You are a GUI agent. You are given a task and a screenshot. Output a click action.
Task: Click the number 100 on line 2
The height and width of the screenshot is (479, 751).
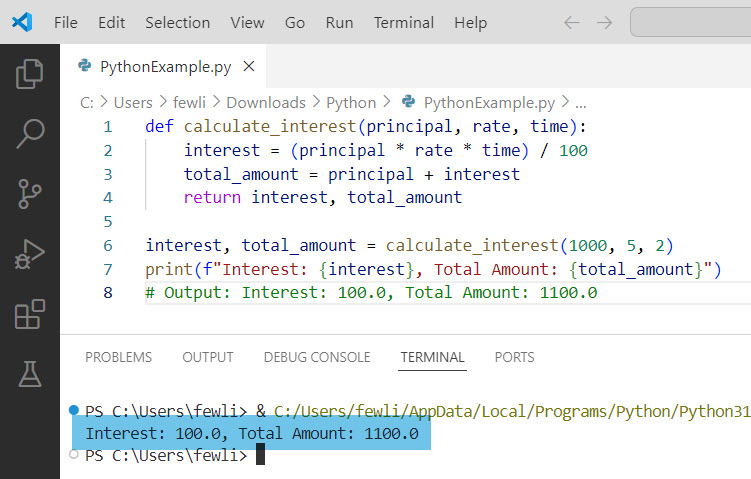point(573,150)
